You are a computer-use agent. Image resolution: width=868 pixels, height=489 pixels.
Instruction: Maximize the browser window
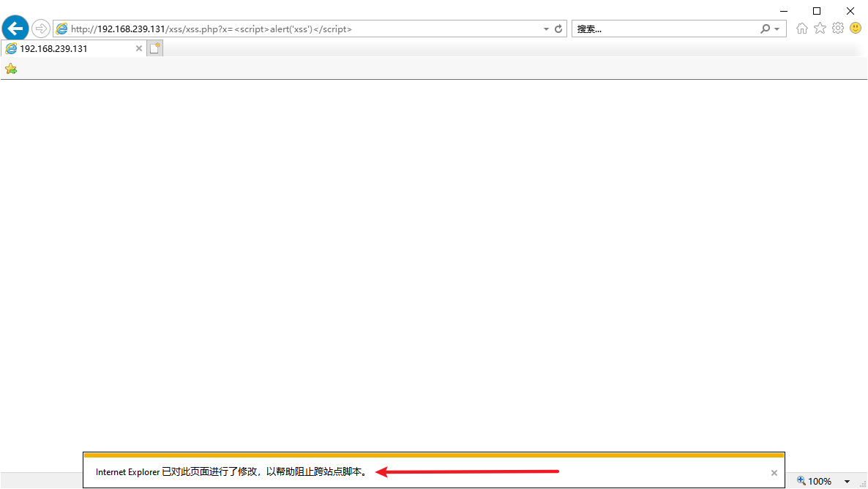click(817, 11)
